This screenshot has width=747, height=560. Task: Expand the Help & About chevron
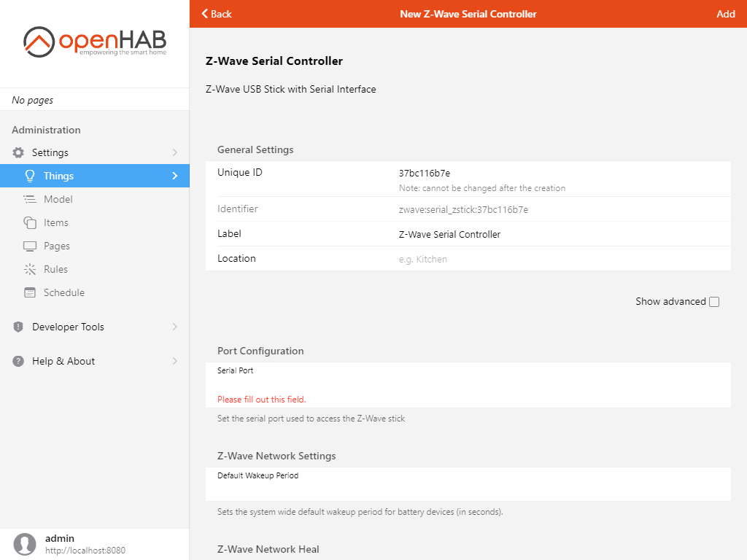click(174, 361)
